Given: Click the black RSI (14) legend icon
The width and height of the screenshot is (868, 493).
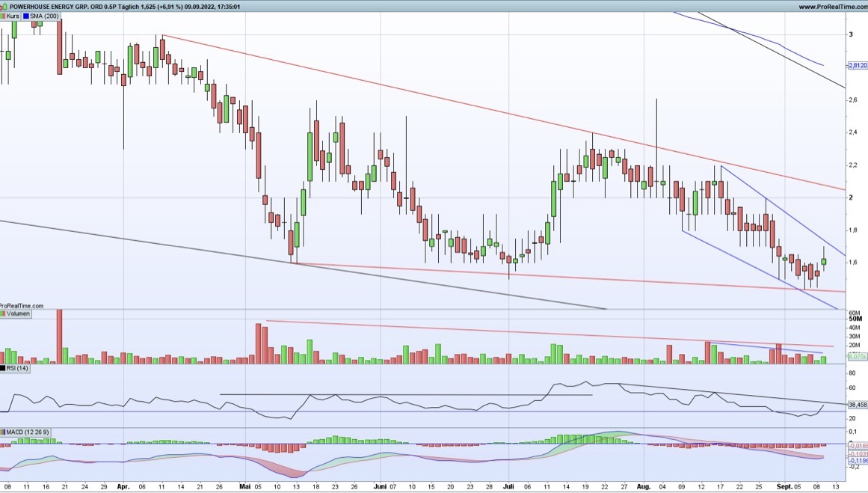Looking at the screenshot, I should [x=3, y=368].
